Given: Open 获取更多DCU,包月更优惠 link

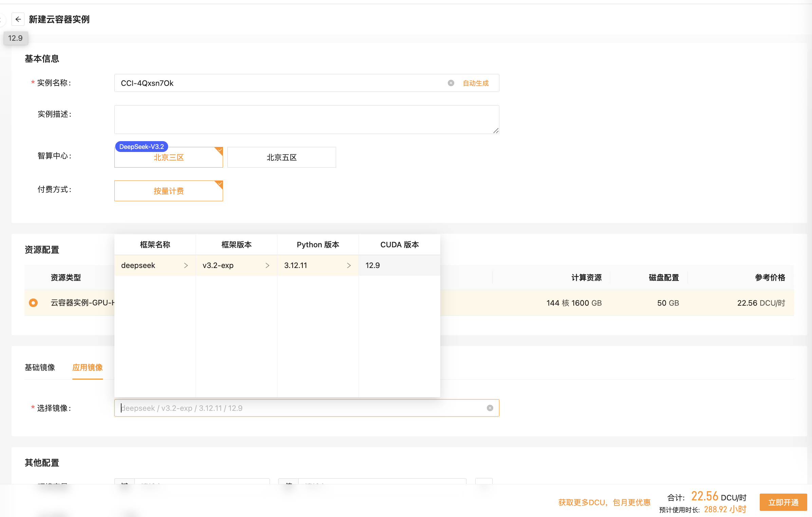Looking at the screenshot, I should (x=604, y=502).
